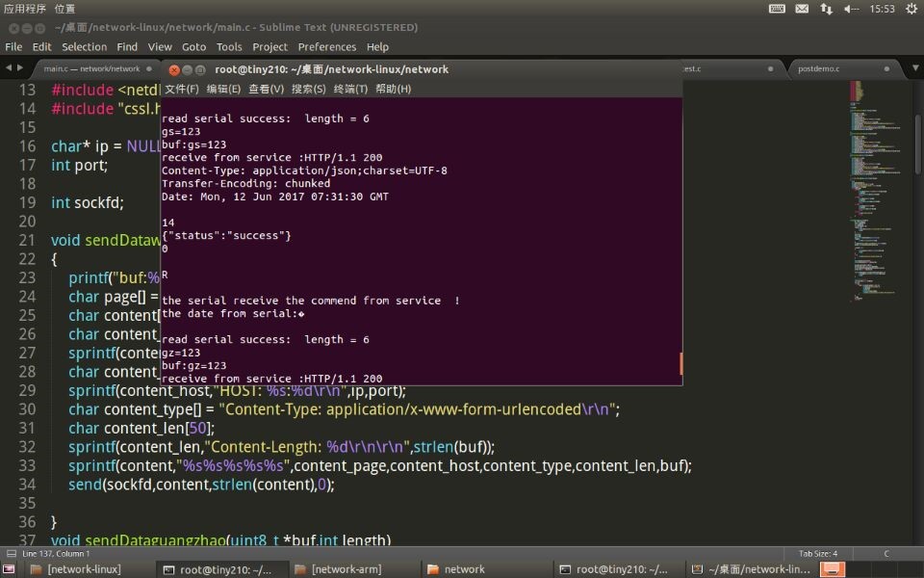Viewport: 924px width, 578px height.
Task: Click the show desktop icon in bottom panel
Action: coord(9,569)
